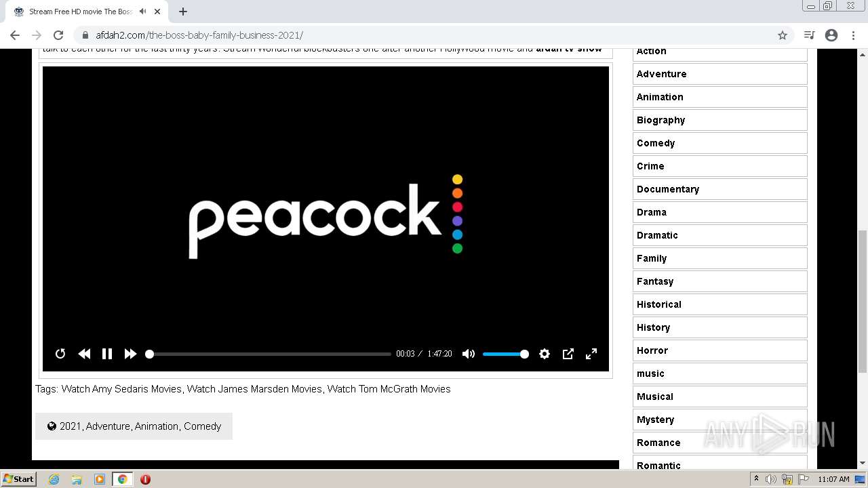868x488 pixels.
Task: Open sidebar Comedy category
Action: pyautogui.click(x=719, y=143)
